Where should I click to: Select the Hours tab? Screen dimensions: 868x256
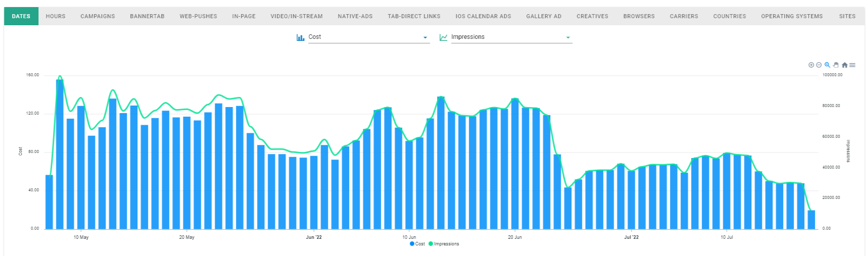click(x=56, y=16)
